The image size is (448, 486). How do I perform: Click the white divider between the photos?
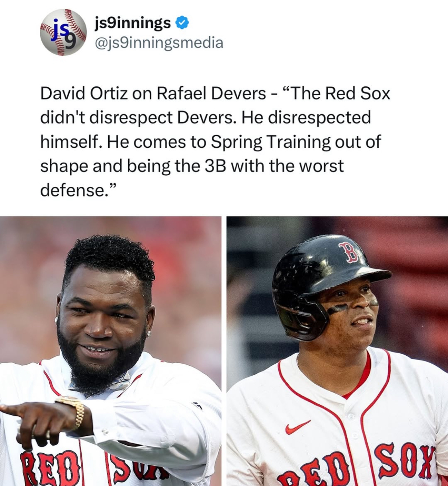pyautogui.click(x=224, y=351)
